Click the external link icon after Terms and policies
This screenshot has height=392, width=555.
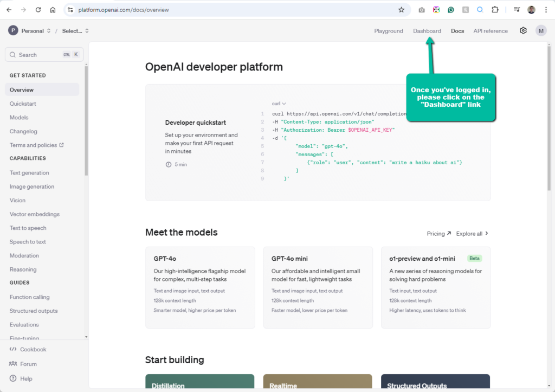coord(62,145)
